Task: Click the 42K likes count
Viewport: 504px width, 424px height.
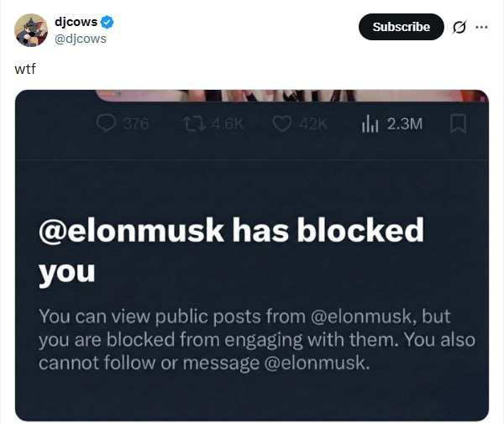Action: [x=311, y=124]
